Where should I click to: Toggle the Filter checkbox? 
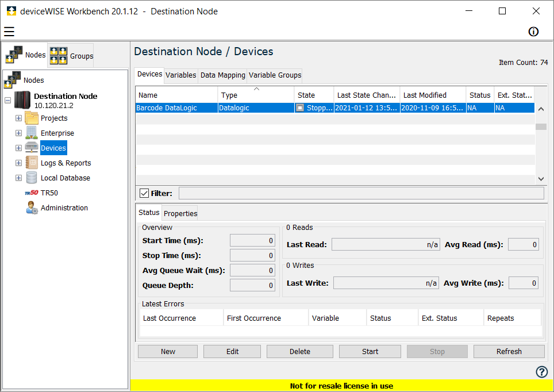144,193
